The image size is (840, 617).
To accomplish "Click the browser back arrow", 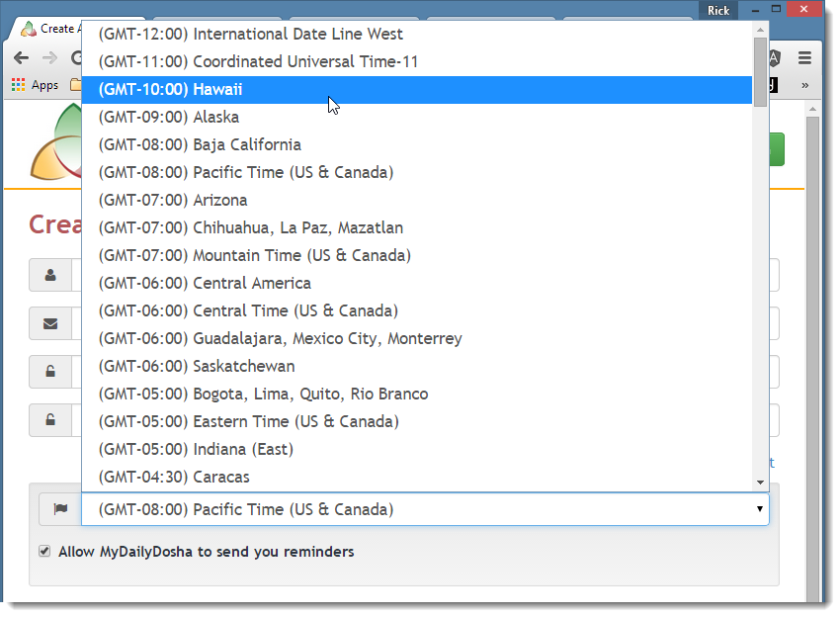I will coord(22,58).
